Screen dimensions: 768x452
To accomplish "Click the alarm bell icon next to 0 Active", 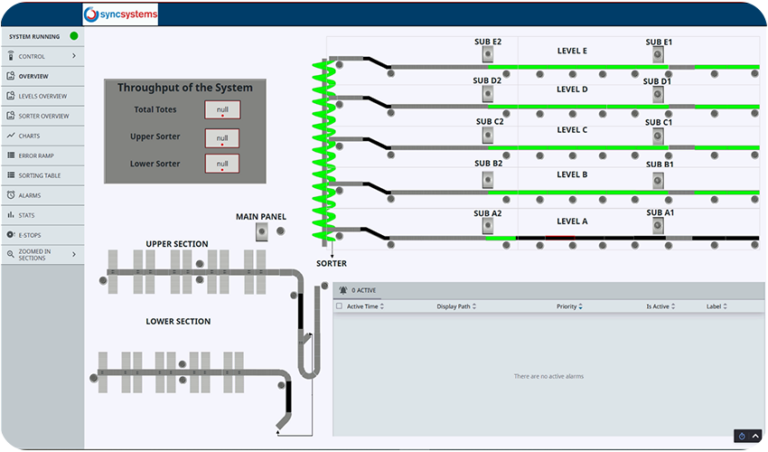I will (x=343, y=290).
